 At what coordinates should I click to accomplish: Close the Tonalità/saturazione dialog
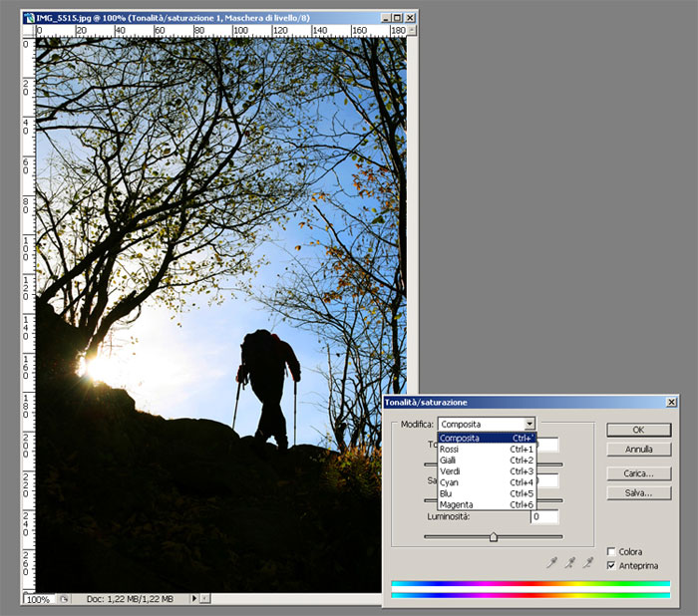coord(671,402)
